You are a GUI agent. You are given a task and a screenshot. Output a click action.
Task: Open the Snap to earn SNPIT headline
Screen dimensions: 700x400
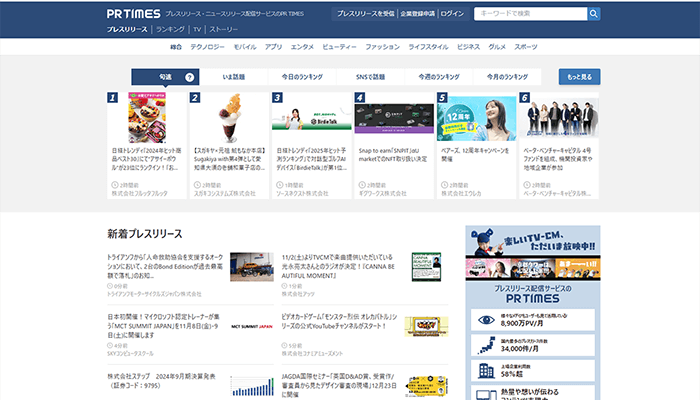(393, 155)
